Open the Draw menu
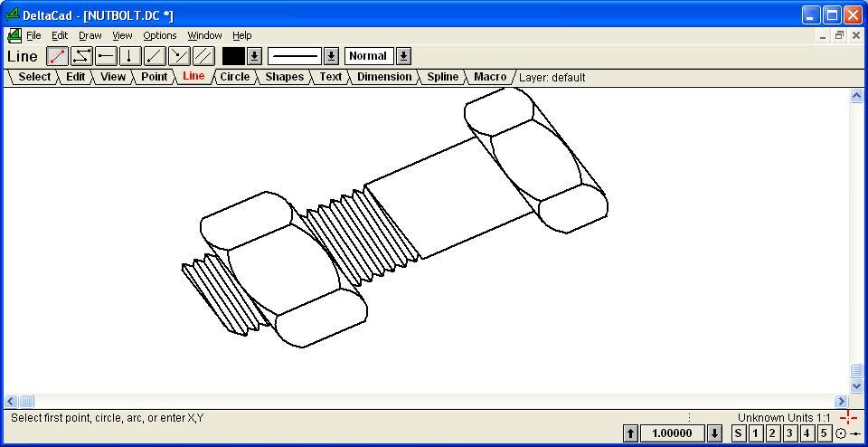Image resolution: width=868 pixels, height=447 pixels. tap(90, 35)
